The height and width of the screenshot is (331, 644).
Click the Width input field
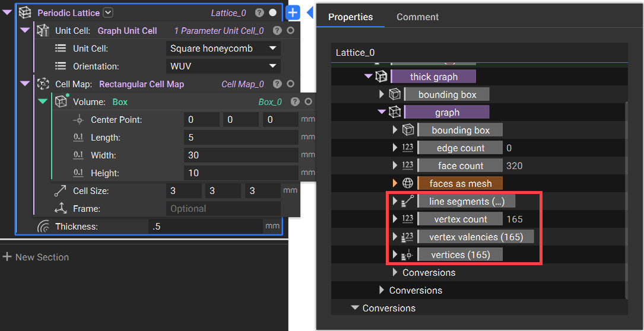click(240, 155)
